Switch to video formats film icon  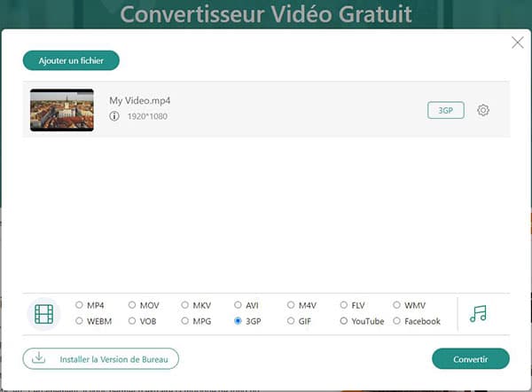click(x=43, y=314)
